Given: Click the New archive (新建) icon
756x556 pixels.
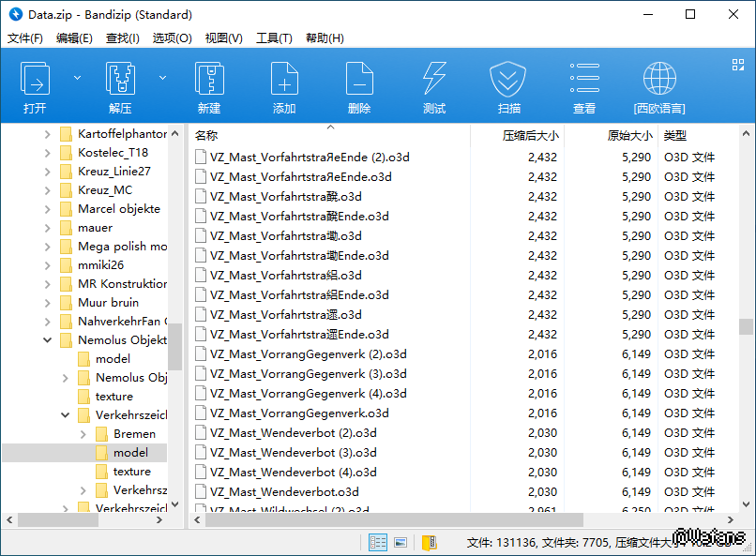Looking at the screenshot, I should 208,79.
